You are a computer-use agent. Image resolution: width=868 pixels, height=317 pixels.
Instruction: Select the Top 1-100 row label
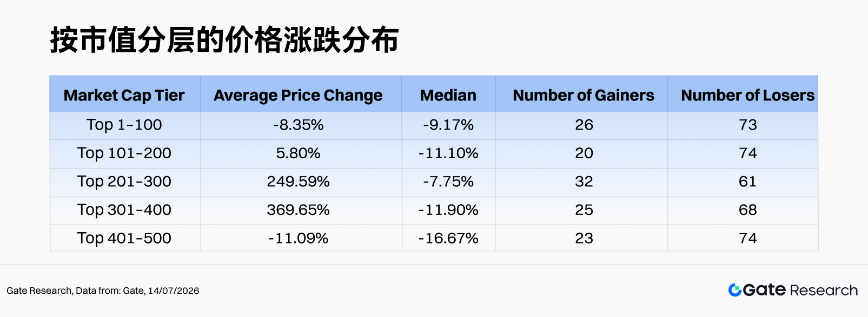124,125
